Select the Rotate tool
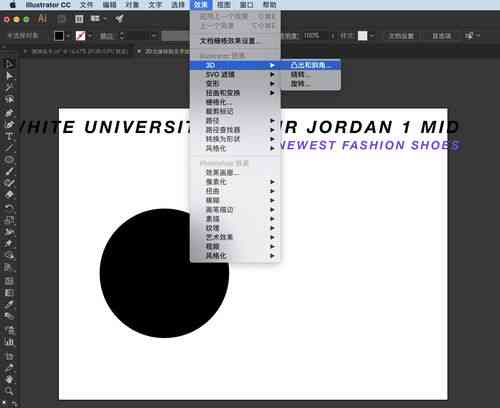 9,207
